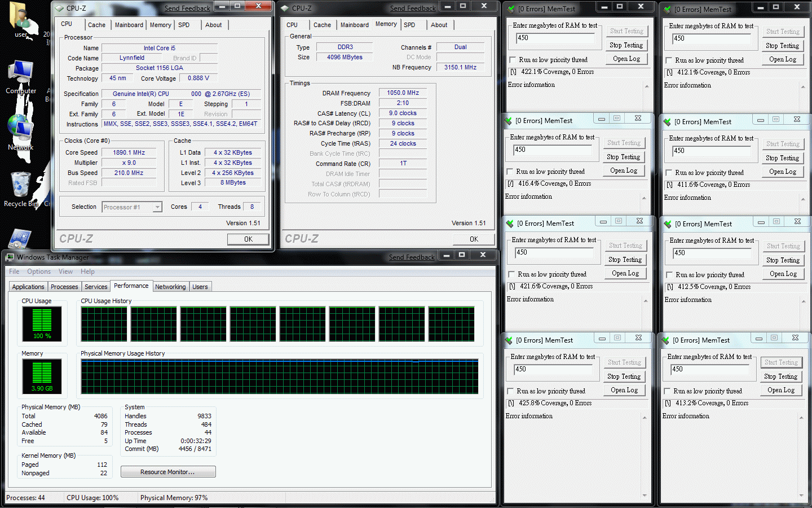Select the Computer desktop icon
Viewport: 812px width, 508px height.
21,77
